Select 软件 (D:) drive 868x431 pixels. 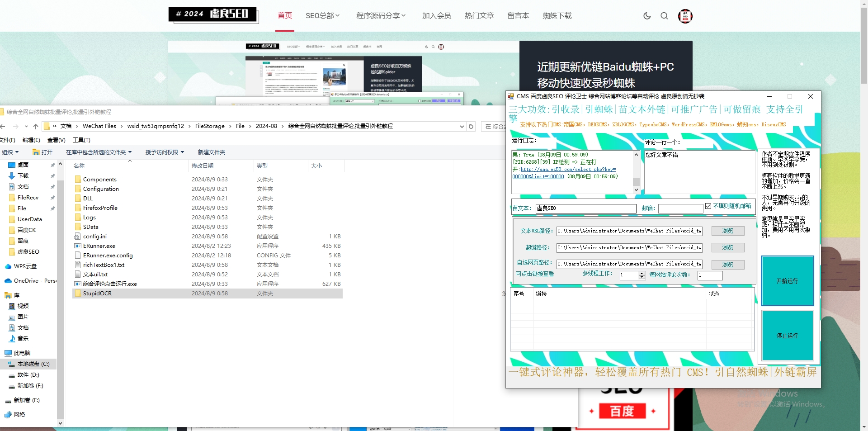[28, 375]
